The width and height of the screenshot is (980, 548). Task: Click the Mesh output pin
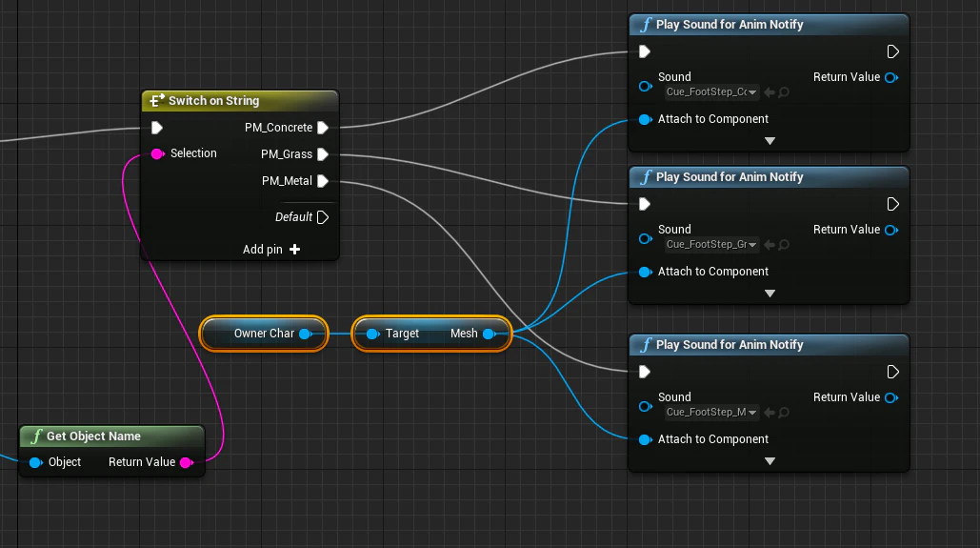[x=490, y=334]
